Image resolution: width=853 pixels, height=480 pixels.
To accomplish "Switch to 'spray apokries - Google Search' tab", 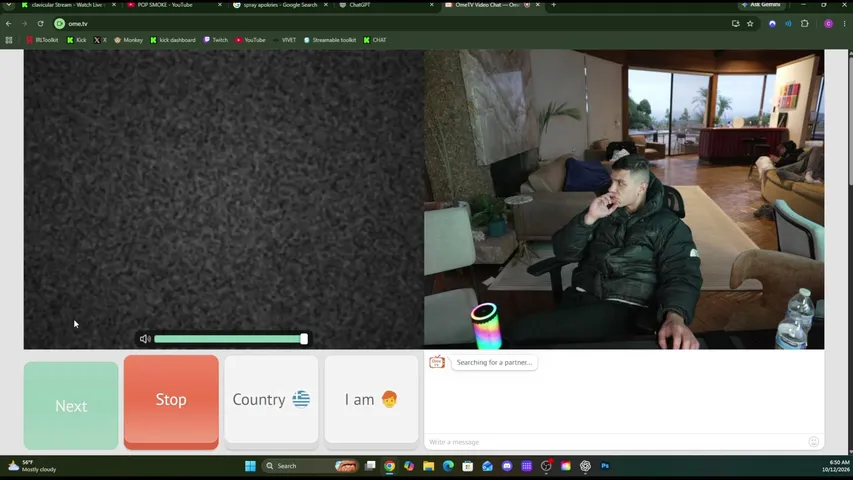I will tap(280, 5).
